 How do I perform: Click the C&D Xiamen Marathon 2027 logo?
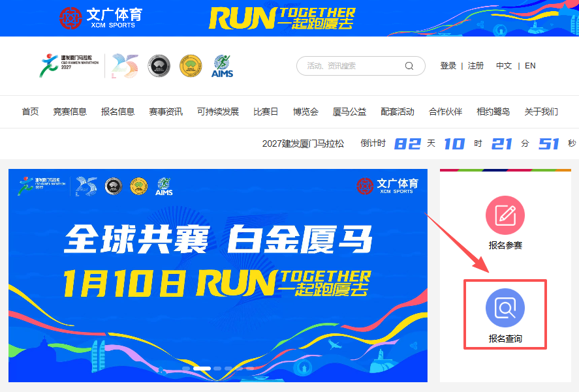tap(69, 65)
